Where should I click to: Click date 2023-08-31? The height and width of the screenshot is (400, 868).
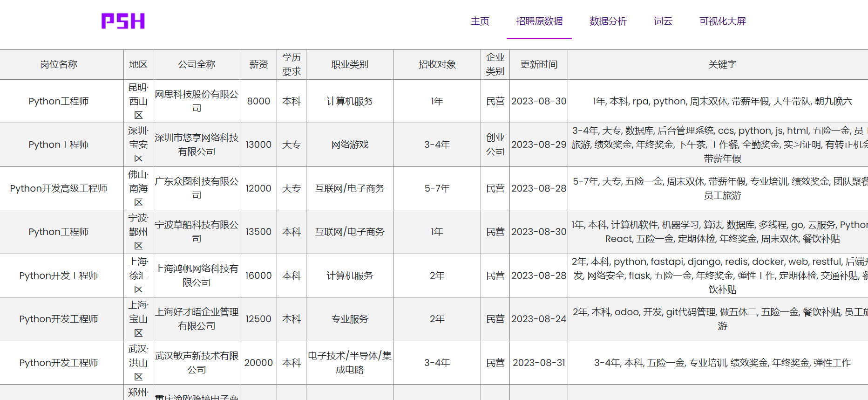[x=539, y=363]
